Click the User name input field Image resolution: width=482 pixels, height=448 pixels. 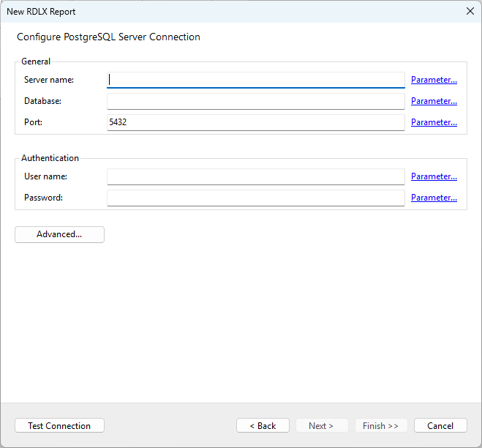(256, 176)
